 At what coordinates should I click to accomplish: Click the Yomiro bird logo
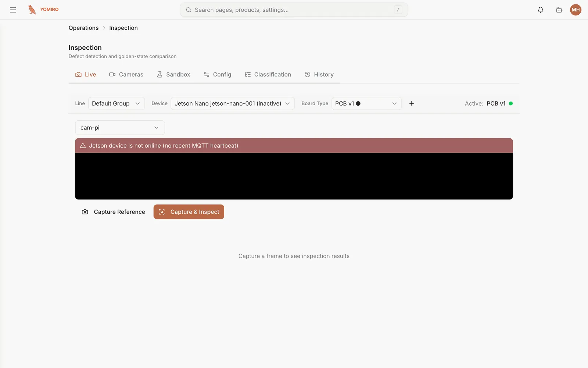[x=32, y=10]
